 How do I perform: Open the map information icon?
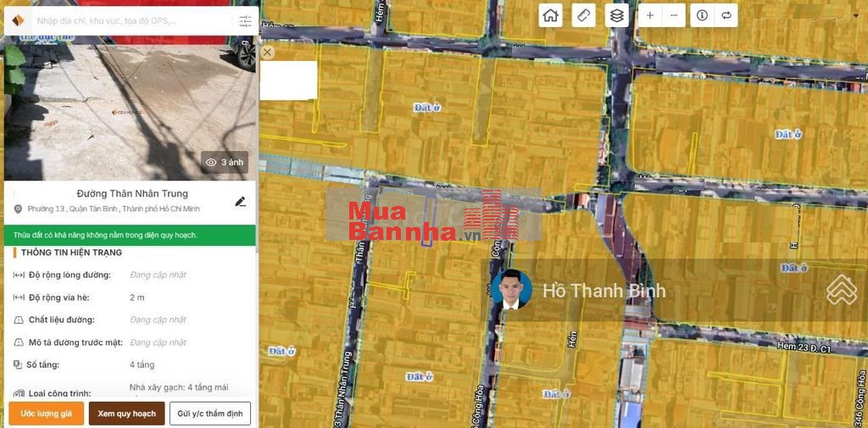702,15
